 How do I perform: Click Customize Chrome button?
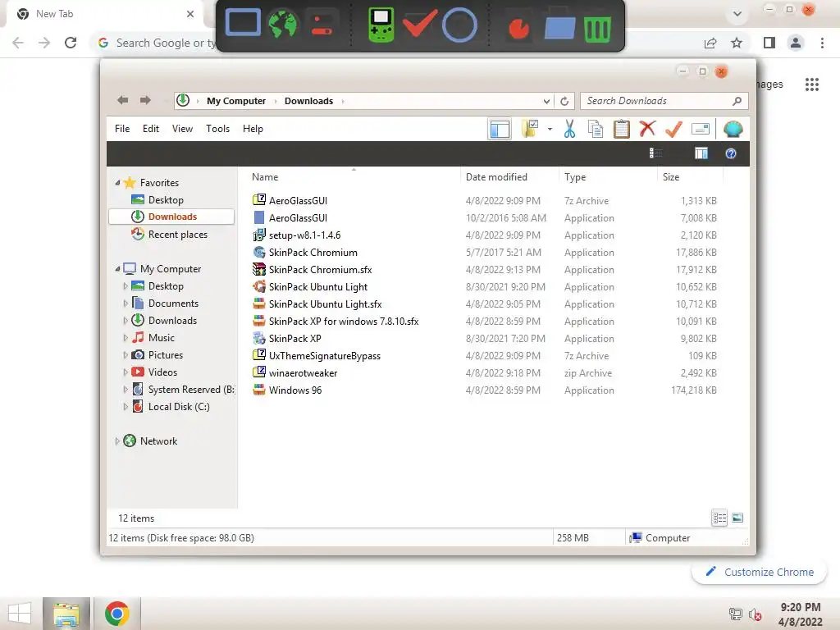759,572
